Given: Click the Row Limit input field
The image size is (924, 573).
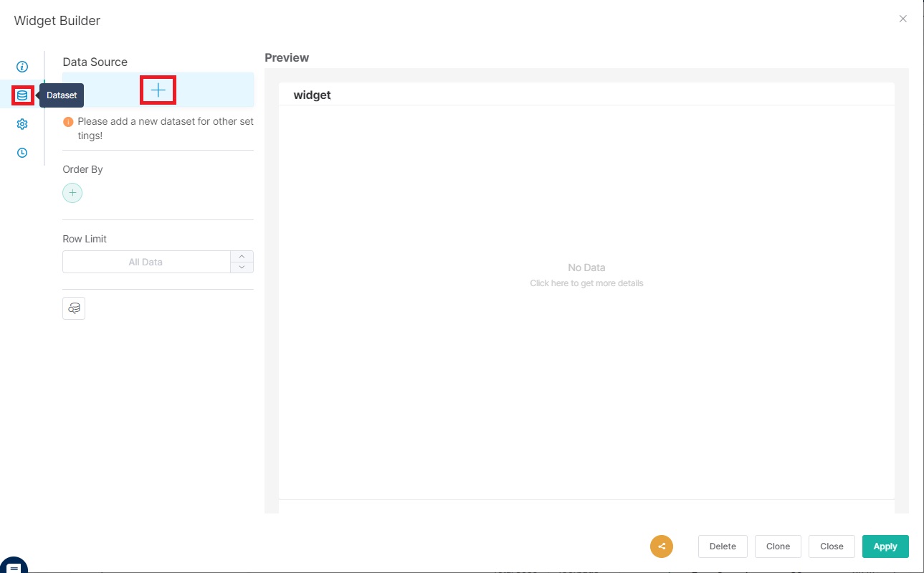Looking at the screenshot, I should (x=146, y=262).
